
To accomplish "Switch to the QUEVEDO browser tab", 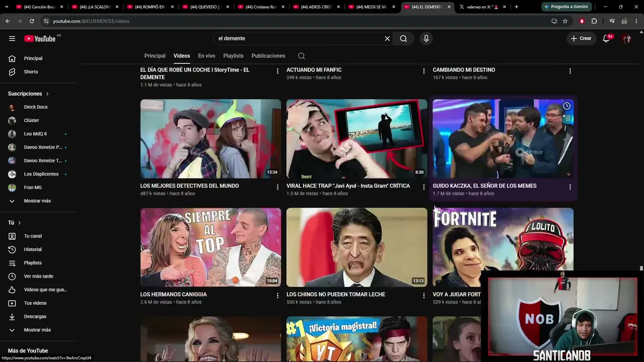I will (205, 7).
